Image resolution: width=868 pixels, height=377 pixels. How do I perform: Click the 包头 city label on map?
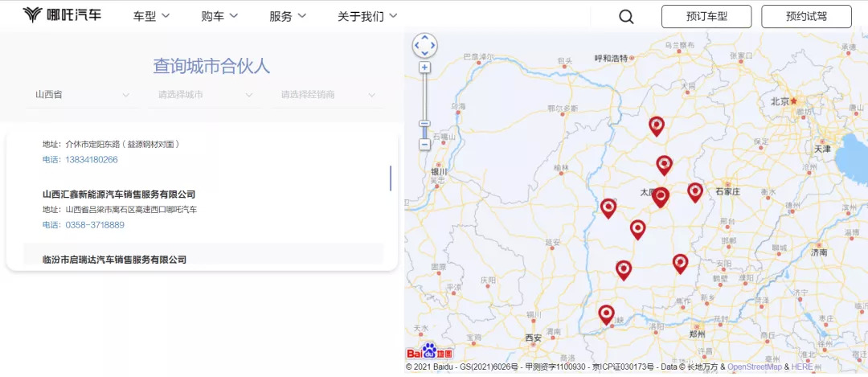point(565,60)
